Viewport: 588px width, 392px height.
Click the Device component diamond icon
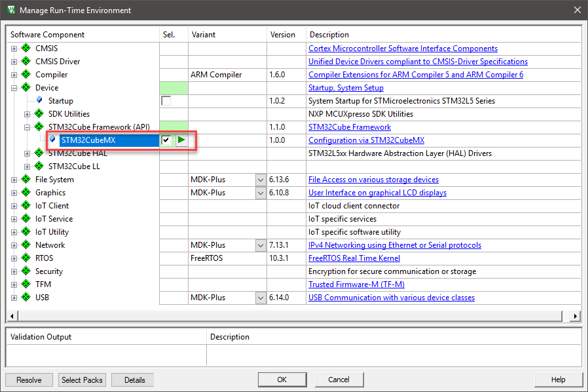[x=26, y=87]
